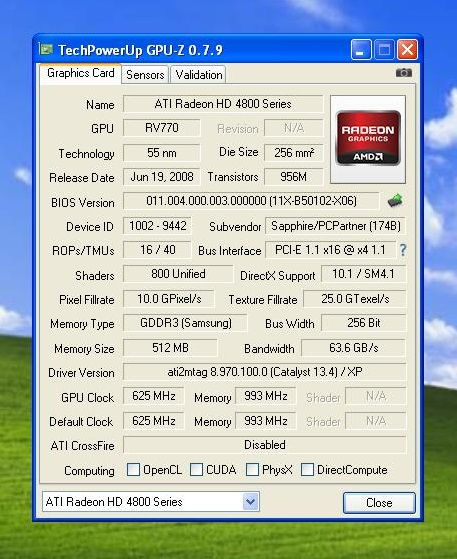This screenshot has width=457, height=559.
Task: Click the GPU Clock row Memory 993 MHz
Action: click(x=266, y=396)
